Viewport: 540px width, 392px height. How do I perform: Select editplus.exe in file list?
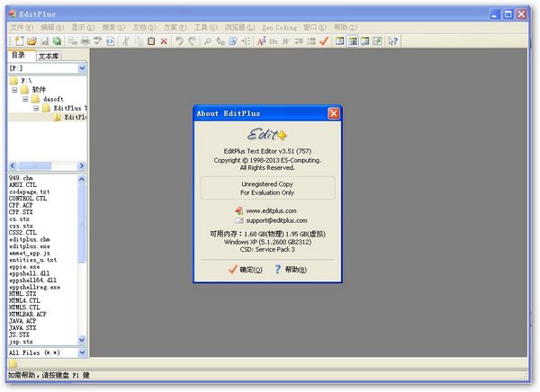point(30,246)
